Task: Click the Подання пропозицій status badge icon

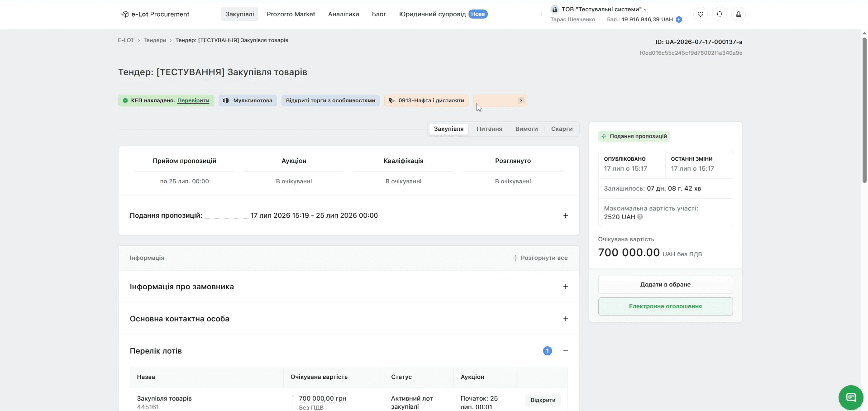Action: [604, 136]
